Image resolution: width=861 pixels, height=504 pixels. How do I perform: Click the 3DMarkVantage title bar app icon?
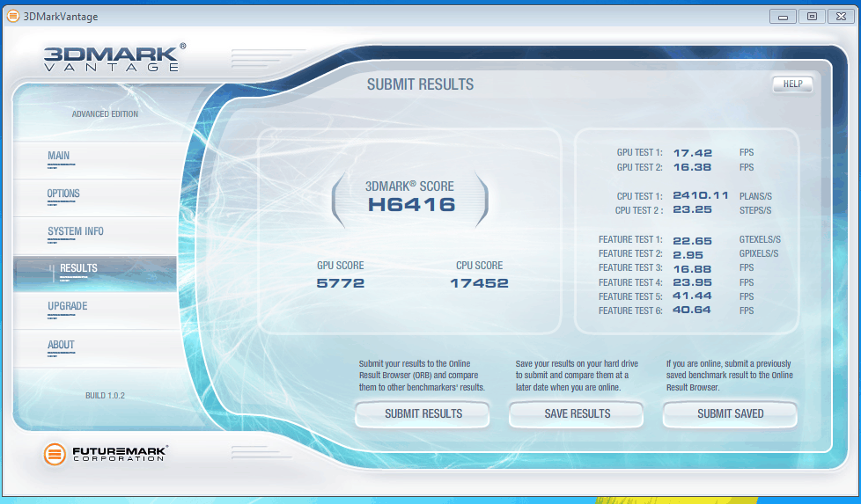(12, 16)
